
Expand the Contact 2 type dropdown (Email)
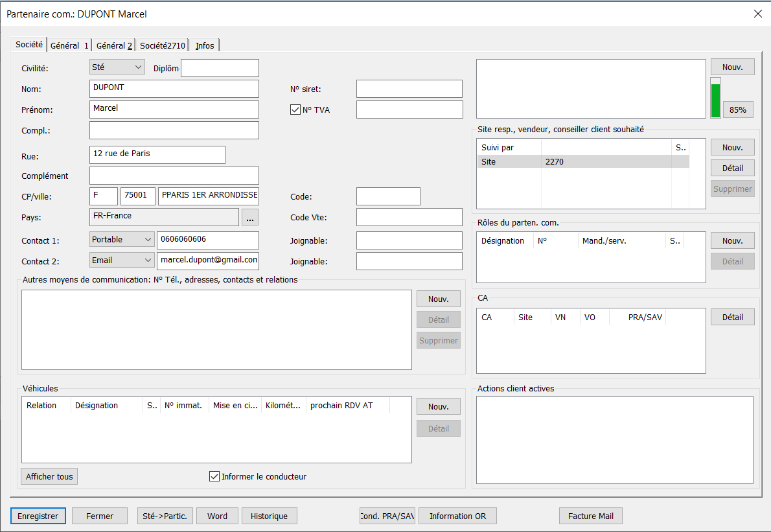tap(122, 260)
